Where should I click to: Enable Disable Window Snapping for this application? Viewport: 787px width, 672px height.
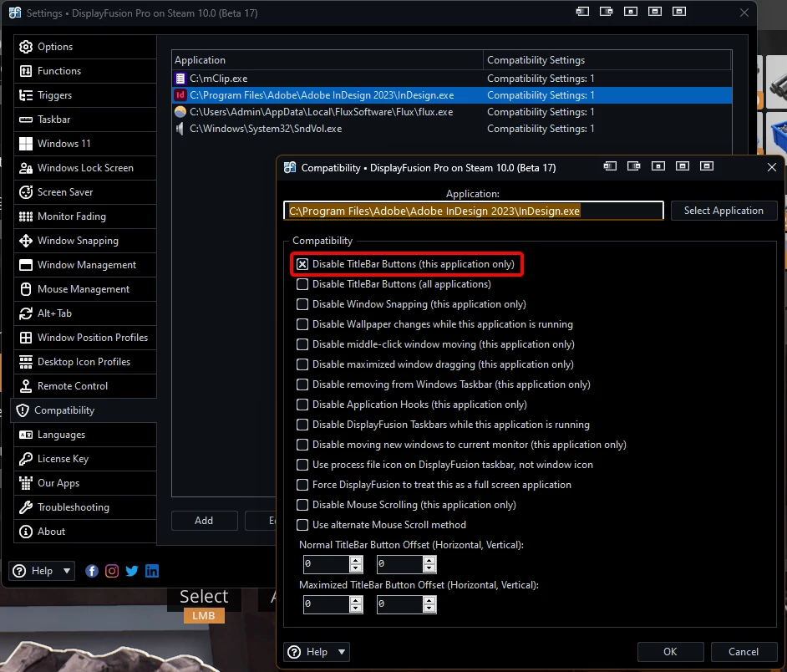(x=302, y=304)
